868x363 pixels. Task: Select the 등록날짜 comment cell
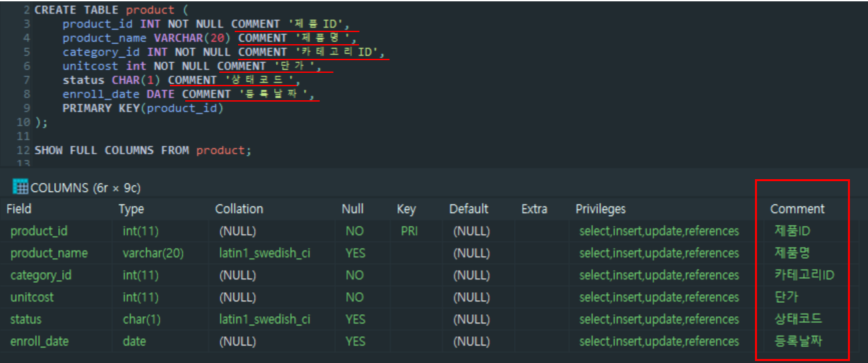pos(798,342)
